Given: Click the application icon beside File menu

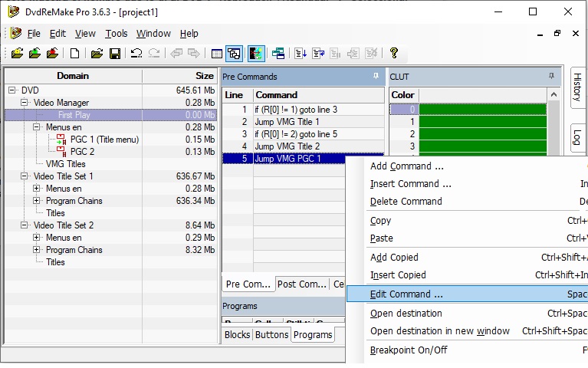Looking at the screenshot, I should tap(16, 33).
